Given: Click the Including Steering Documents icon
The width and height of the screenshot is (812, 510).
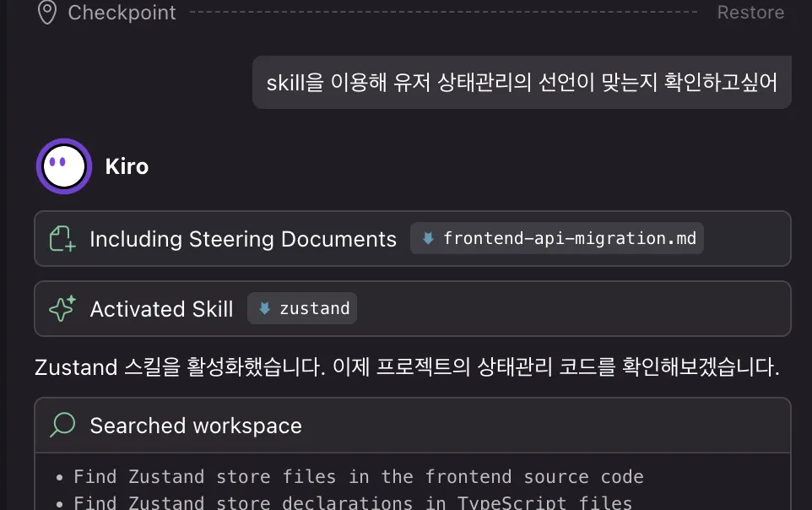Looking at the screenshot, I should [62, 239].
